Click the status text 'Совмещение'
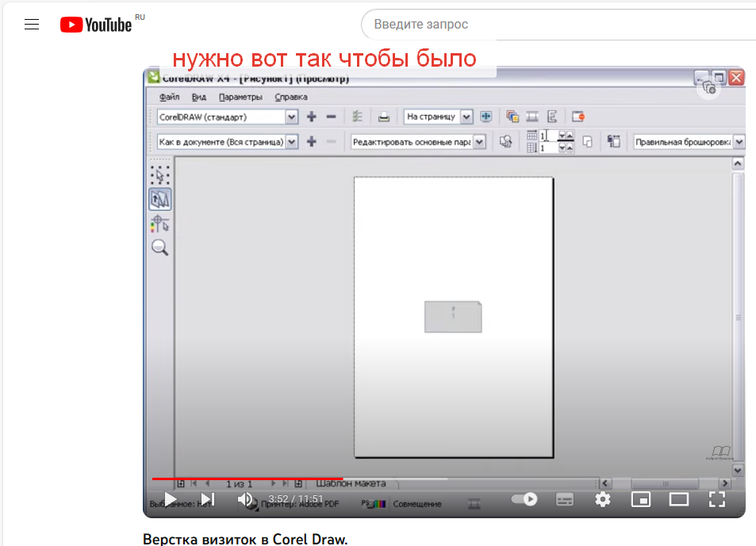Image resolution: width=756 pixels, height=546 pixels. (x=417, y=504)
